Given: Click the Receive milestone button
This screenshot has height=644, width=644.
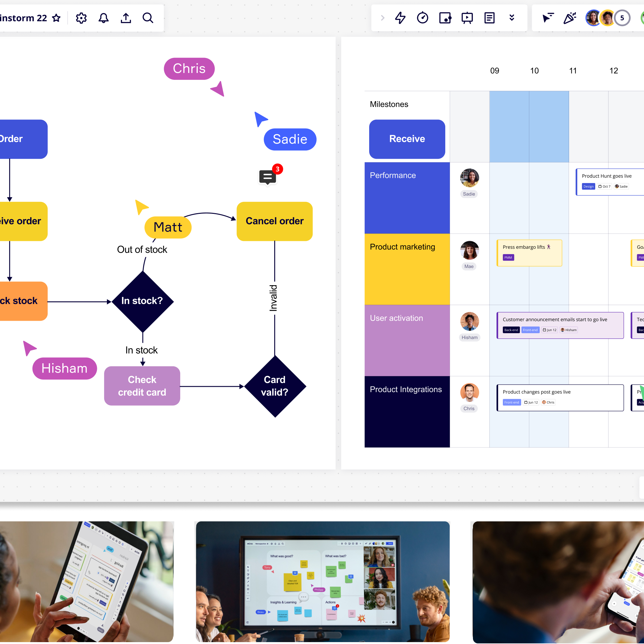Looking at the screenshot, I should coord(407,139).
